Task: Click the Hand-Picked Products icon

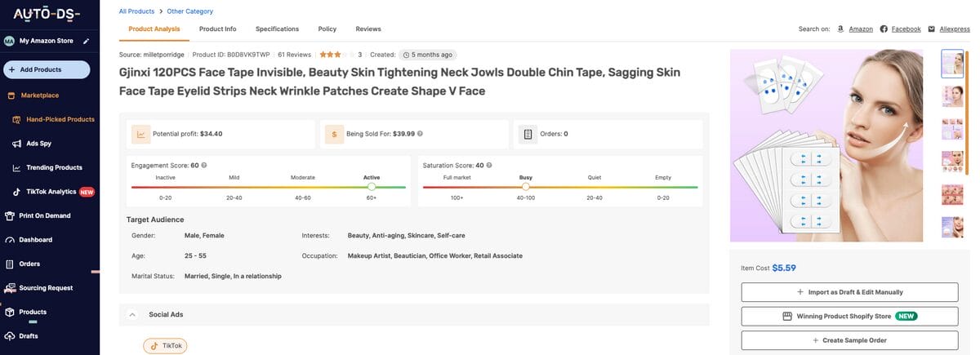Action: [17, 119]
